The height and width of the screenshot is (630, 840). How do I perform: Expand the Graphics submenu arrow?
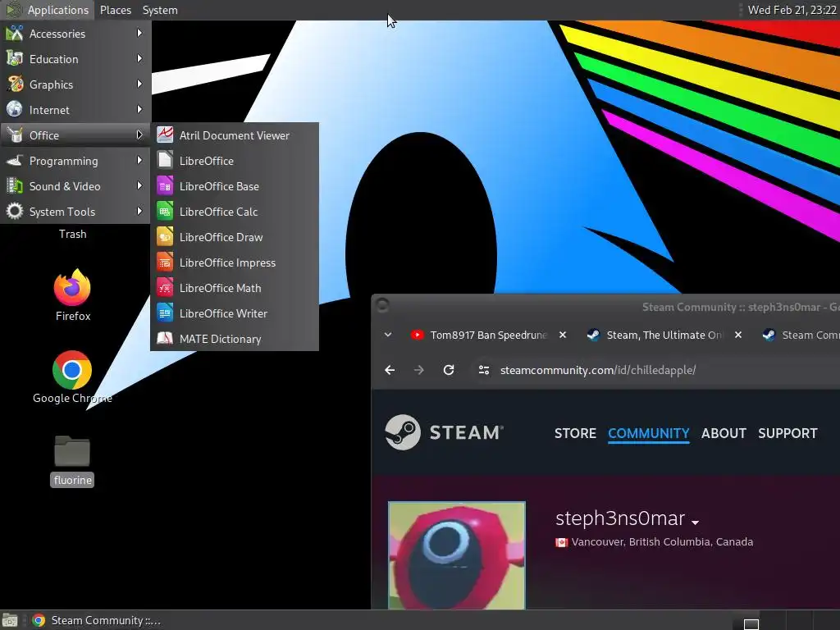click(x=139, y=84)
